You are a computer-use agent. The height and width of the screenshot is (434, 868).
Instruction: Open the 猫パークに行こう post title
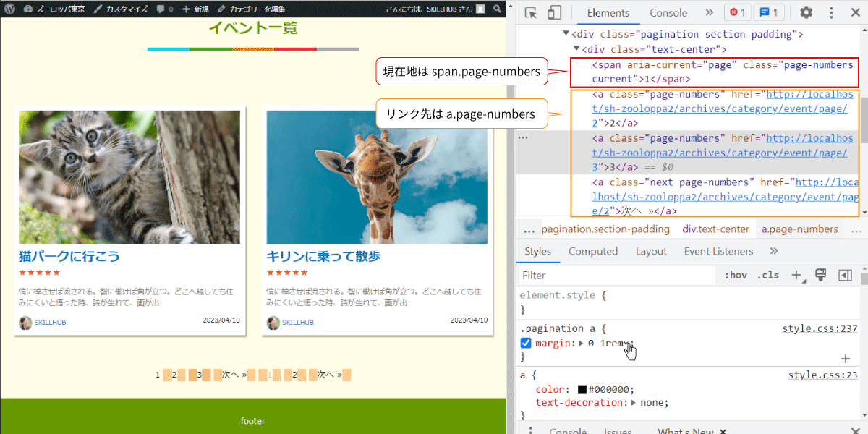tap(69, 256)
